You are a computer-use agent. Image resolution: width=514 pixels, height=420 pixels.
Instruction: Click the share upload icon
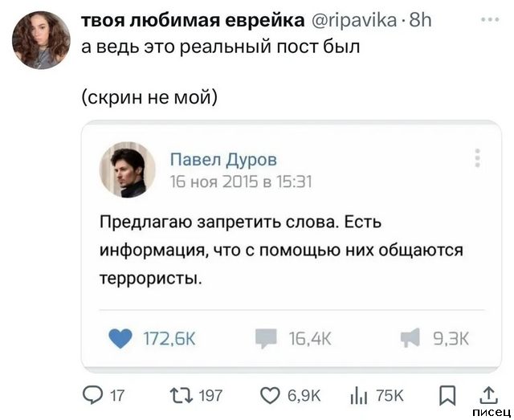coord(489,393)
